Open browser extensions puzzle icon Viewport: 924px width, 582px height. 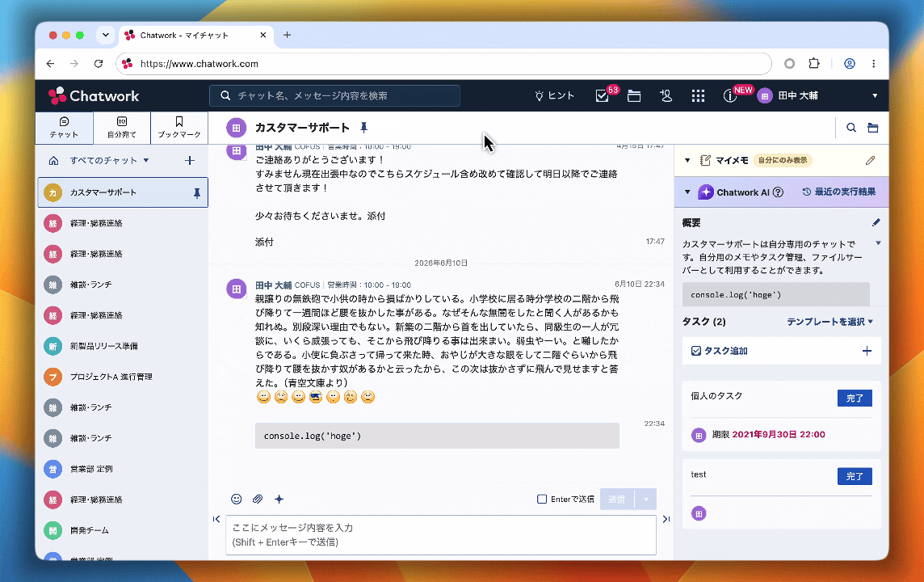[814, 63]
